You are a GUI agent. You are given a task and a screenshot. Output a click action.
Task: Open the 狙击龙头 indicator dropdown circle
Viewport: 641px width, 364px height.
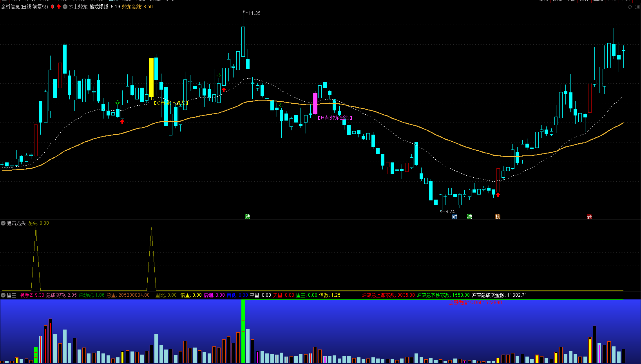3,223
